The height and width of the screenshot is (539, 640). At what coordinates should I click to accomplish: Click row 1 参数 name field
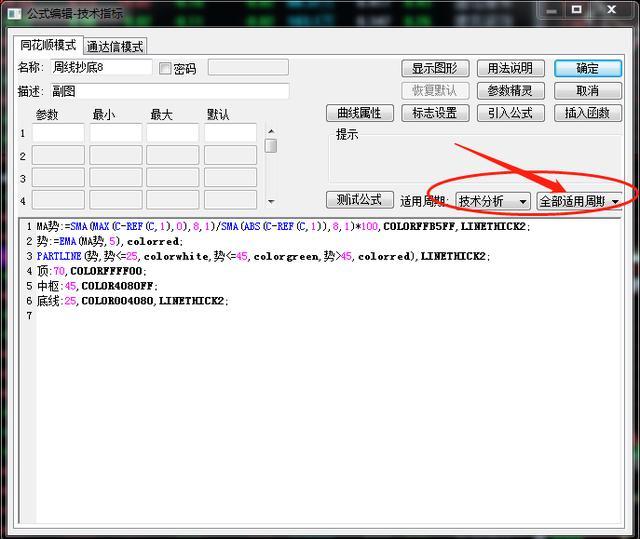coord(58,133)
